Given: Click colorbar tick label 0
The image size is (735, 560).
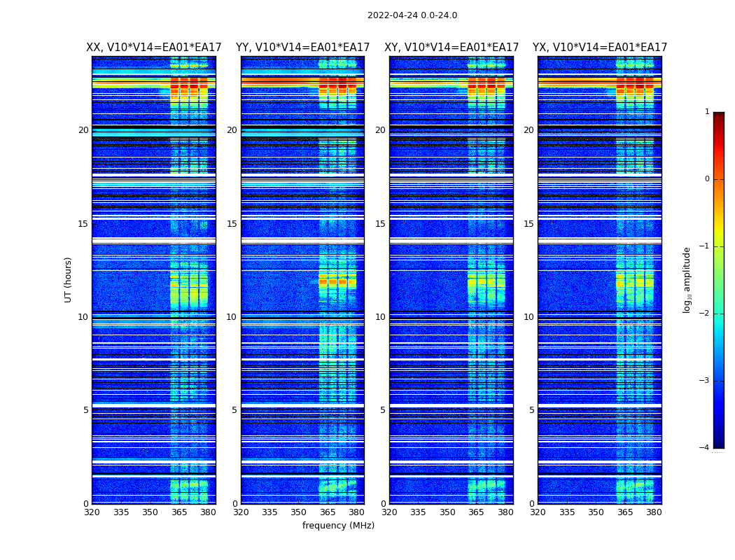Looking at the screenshot, I should (706, 179).
